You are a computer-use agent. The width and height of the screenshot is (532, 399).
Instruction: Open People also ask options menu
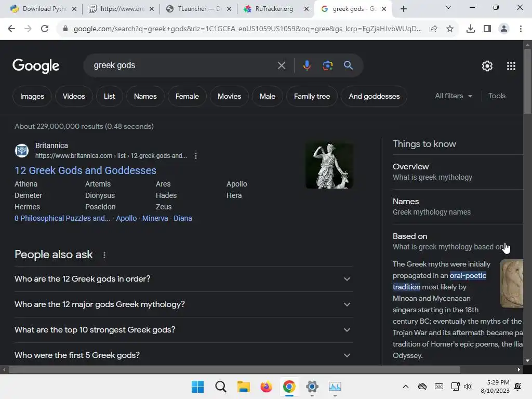click(104, 255)
